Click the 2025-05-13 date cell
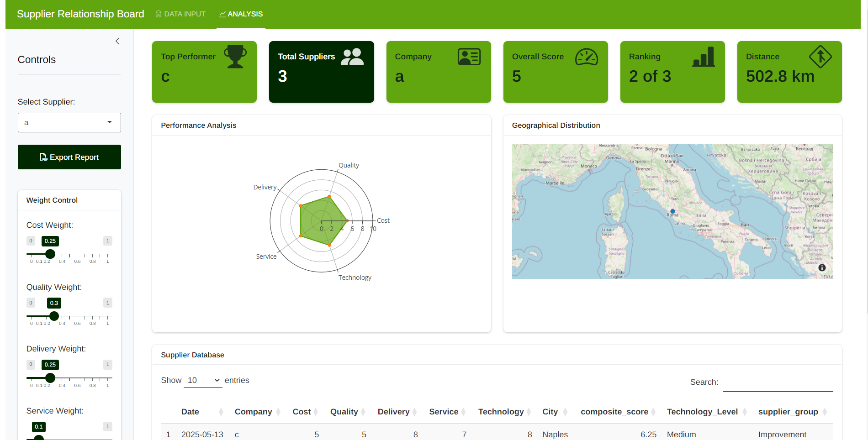The image size is (868, 440). (202, 435)
